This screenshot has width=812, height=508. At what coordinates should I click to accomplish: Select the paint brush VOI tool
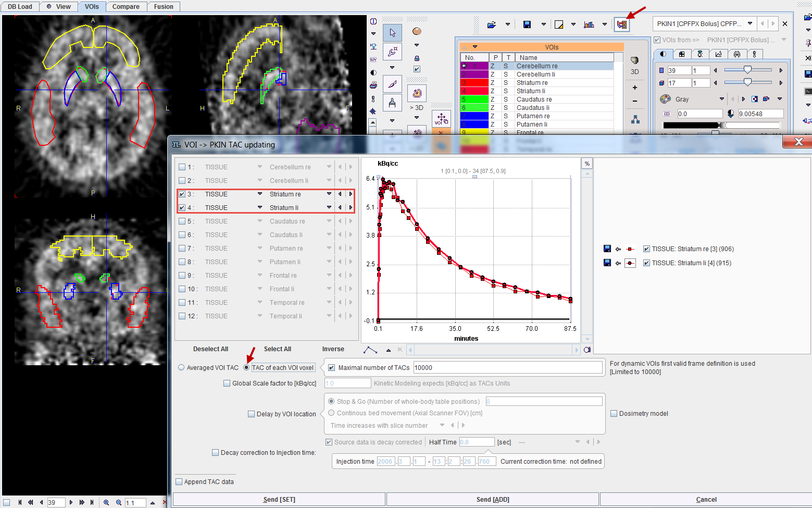coord(392,103)
